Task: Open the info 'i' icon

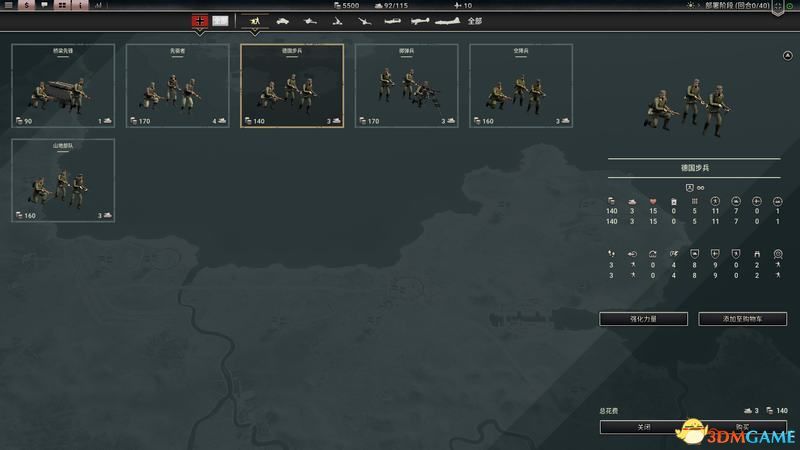Action: [80, 5]
